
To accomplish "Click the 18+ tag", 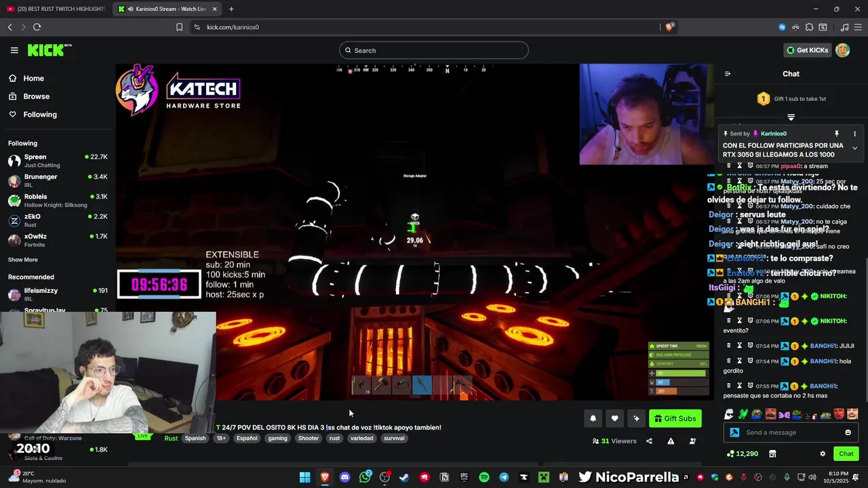I will point(221,439).
